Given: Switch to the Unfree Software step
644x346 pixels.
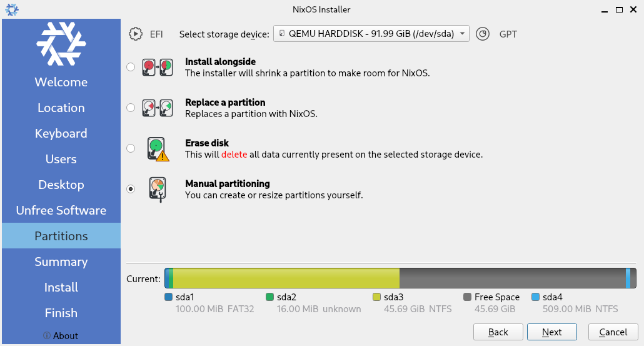Looking at the screenshot, I should [x=61, y=210].
